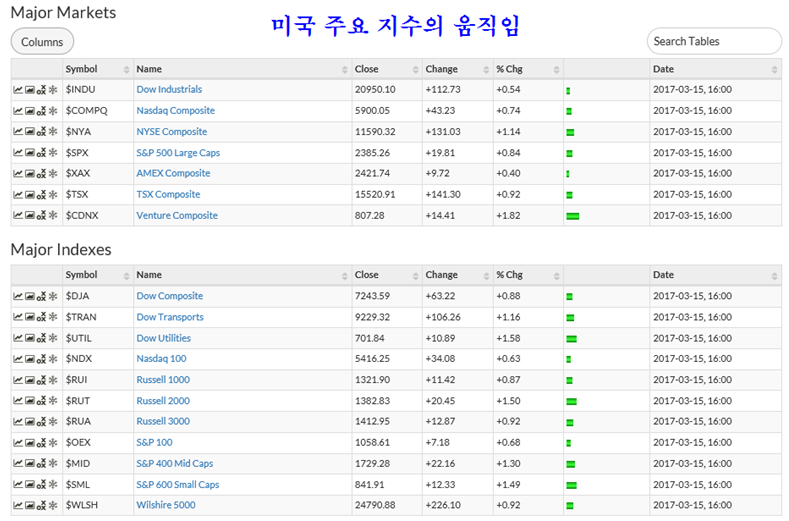The image size is (789, 521).
Task: Click the Columns button
Action: (42, 42)
